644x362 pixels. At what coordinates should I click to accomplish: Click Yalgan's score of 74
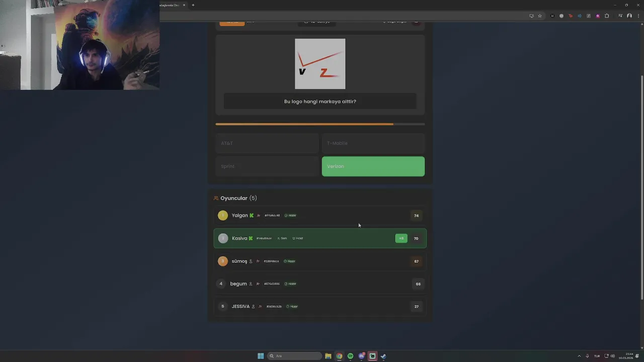click(x=416, y=216)
